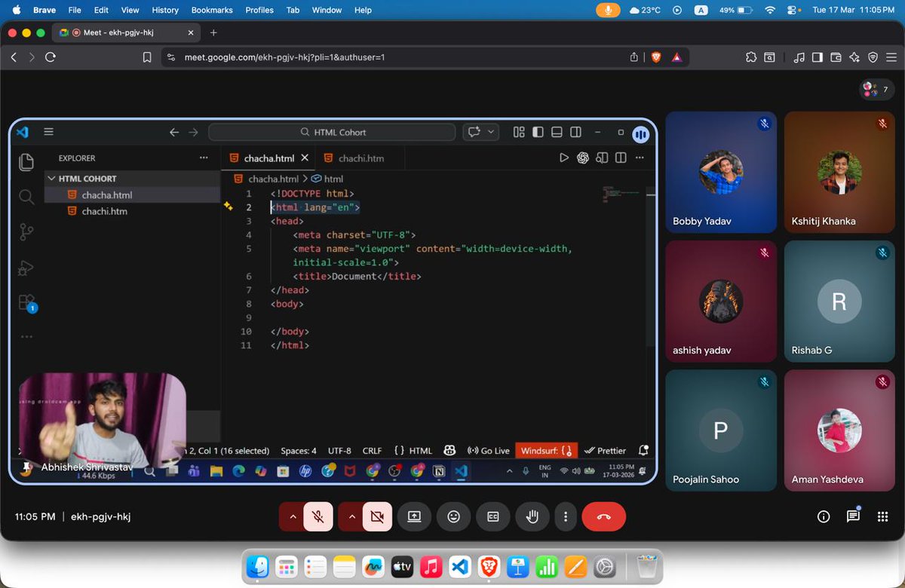Viewport: 905px width, 588px height.
Task: Click Bobby Yadav's participant tile
Action: [721, 172]
